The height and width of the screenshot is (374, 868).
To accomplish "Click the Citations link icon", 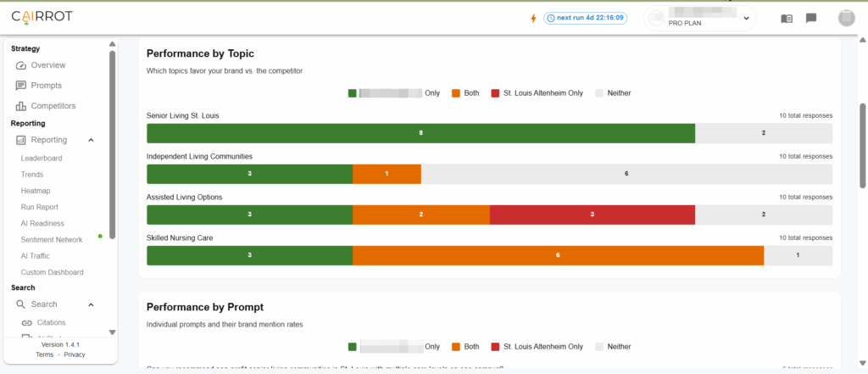I will point(26,322).
